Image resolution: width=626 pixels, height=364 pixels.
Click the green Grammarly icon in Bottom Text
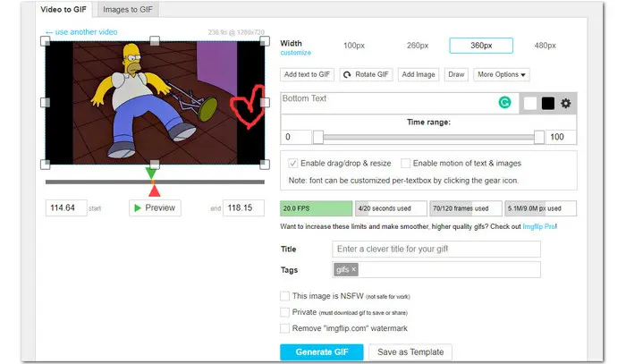coord(504,103)
